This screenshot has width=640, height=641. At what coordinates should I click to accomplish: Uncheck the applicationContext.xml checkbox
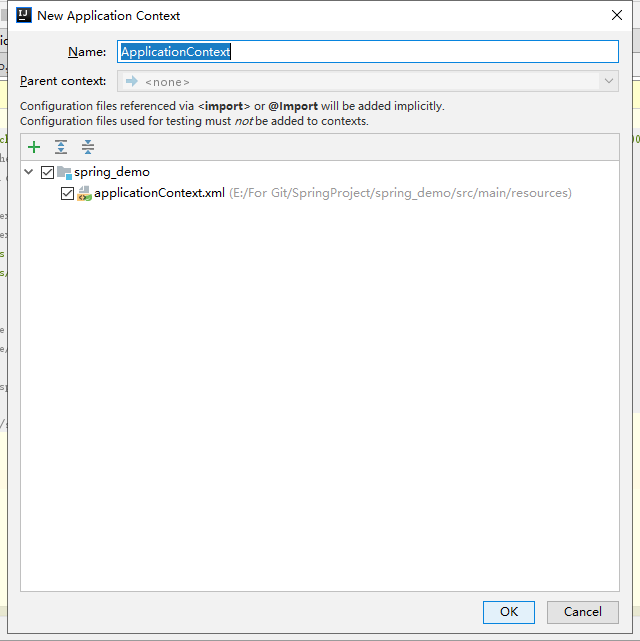click(x=67, y=193)
